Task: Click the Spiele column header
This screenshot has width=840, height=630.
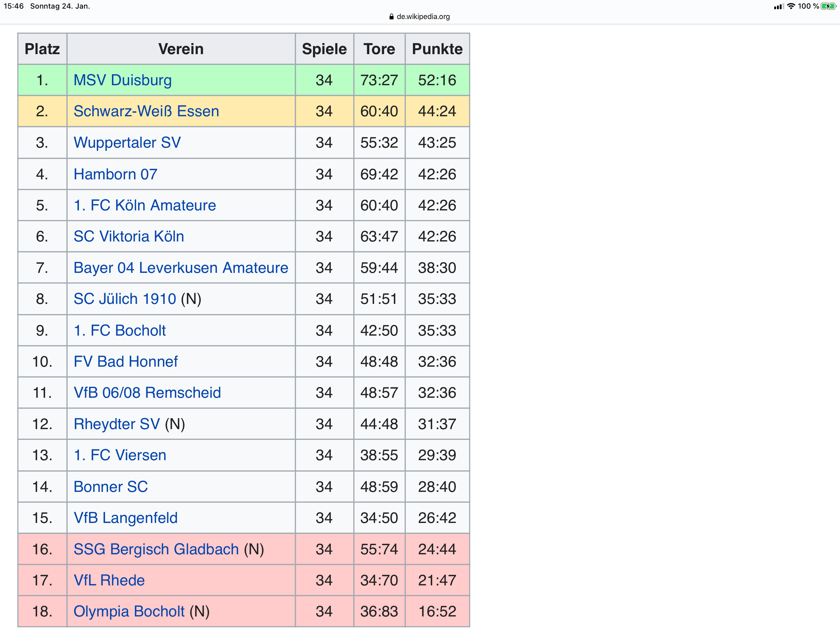Action: 324,49
